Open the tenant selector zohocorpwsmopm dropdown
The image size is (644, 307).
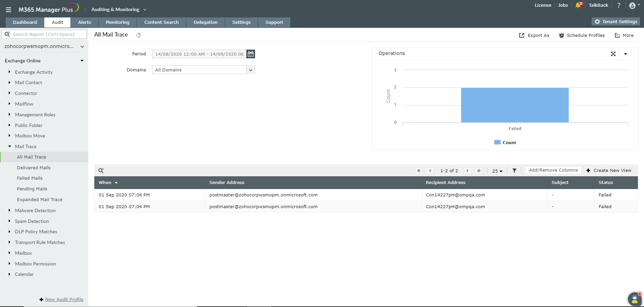(x=44, y=47)
